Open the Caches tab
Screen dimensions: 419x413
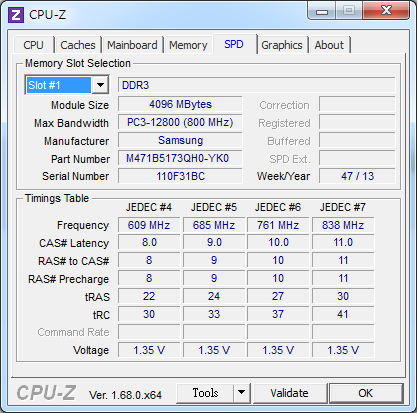tap(78, 45)
